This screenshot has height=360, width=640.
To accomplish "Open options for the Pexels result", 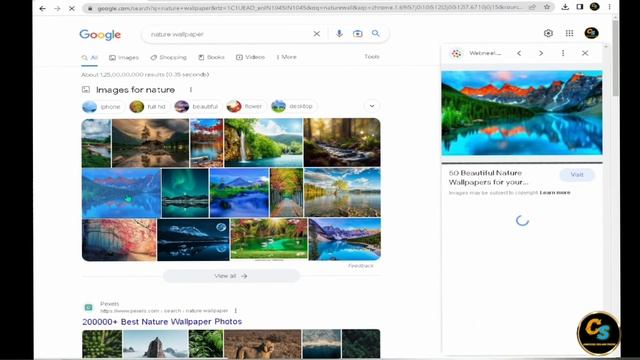I will pyautogui.click(x=236, y=311).
